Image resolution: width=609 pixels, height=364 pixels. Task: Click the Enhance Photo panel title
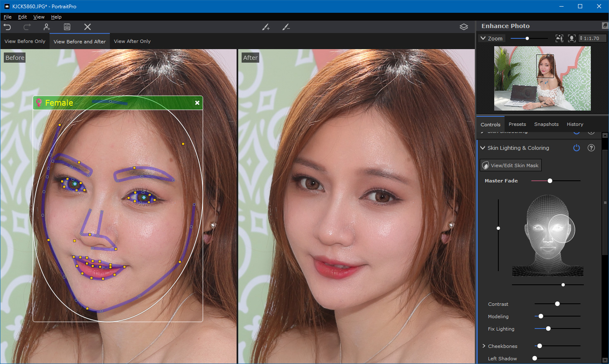tap(505, 26)
